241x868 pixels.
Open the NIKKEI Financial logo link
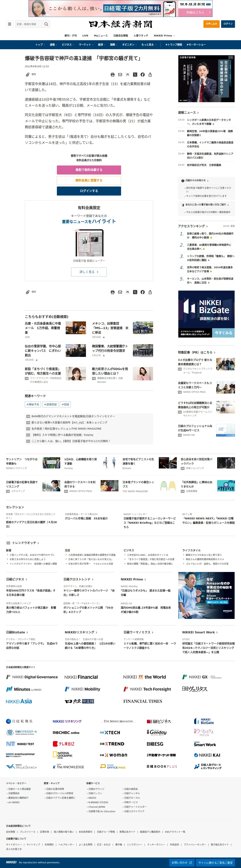81,677
